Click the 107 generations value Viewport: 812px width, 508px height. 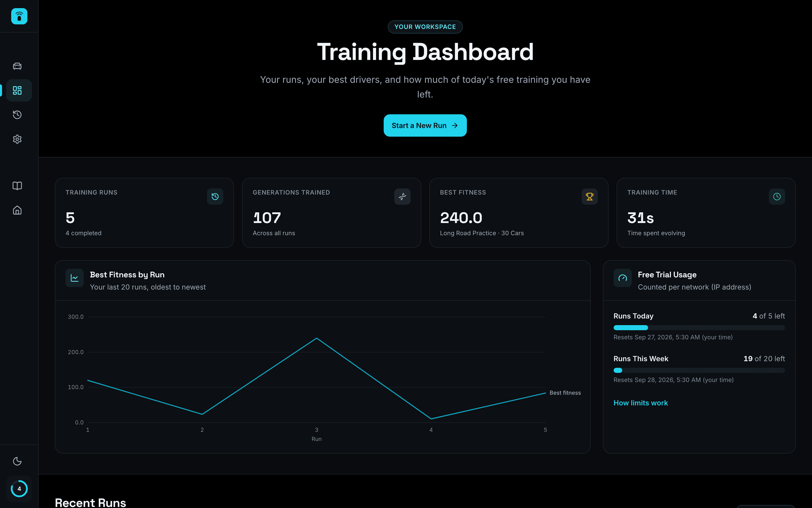[x=267, y=218]
